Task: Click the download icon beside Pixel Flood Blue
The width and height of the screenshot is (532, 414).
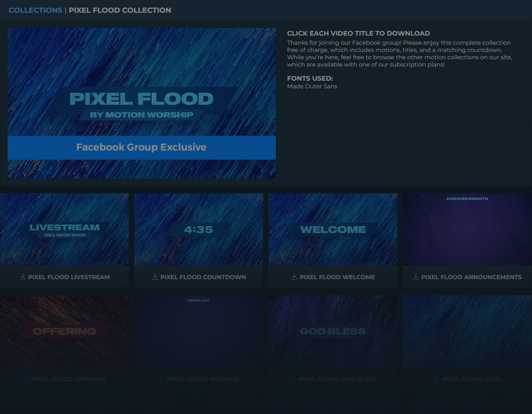Action: (437, 379)
